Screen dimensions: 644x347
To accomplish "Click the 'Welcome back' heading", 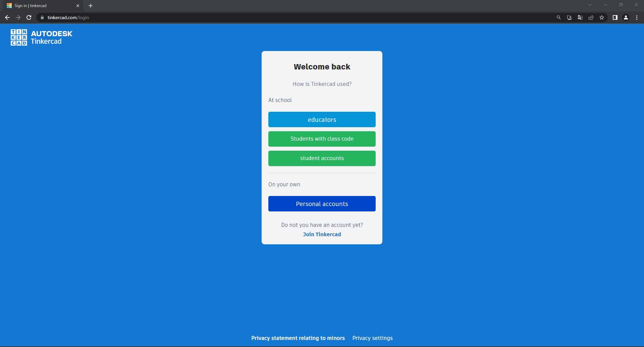I will coord(322,67).
